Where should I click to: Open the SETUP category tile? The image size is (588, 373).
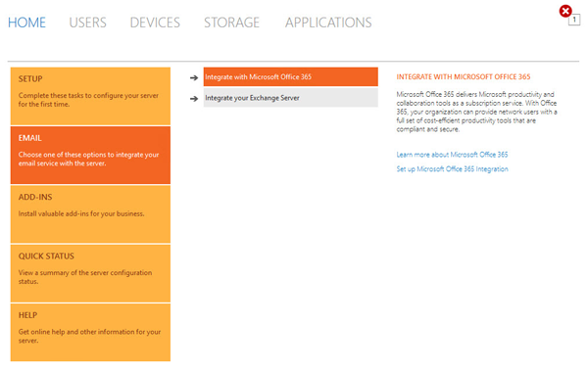click(90, 96)
